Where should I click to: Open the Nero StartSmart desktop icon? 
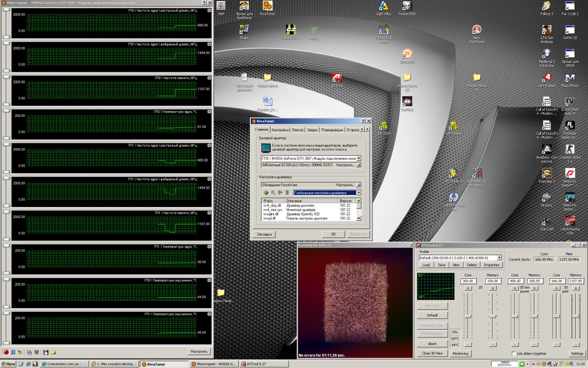[x=476, y=34]
